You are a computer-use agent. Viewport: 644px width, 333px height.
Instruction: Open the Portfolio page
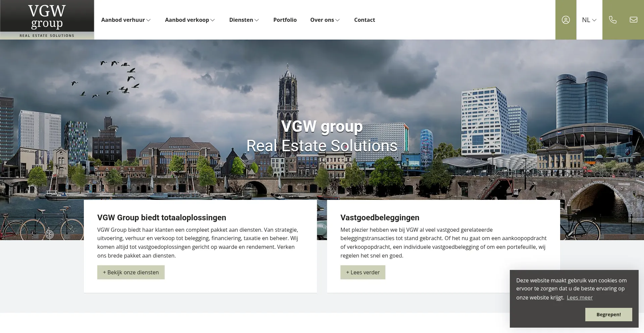tap(285, 20)
